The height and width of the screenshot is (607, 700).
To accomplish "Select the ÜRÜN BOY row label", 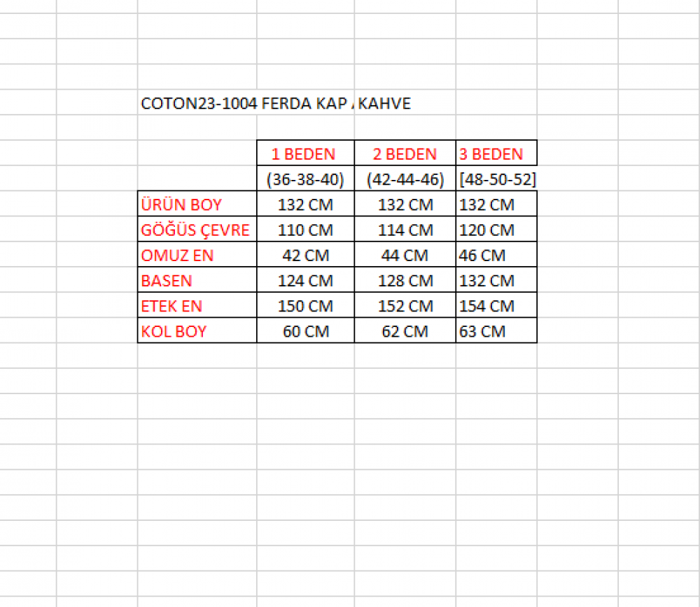I will (x=197, y=204).
